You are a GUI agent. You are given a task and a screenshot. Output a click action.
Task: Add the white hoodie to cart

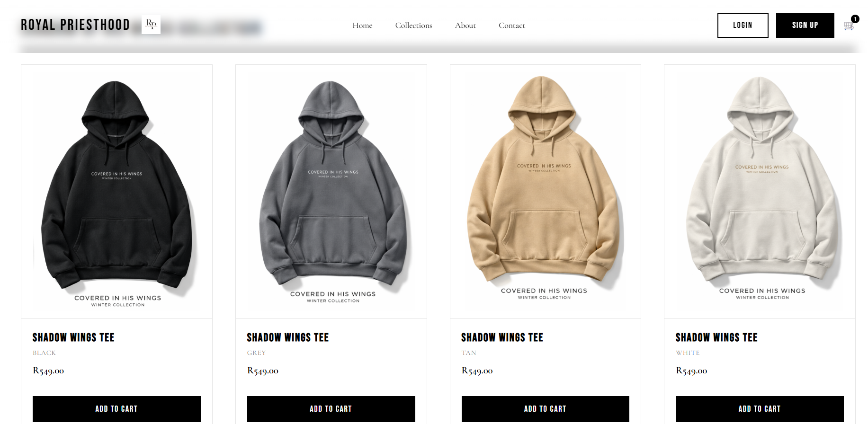760,409
